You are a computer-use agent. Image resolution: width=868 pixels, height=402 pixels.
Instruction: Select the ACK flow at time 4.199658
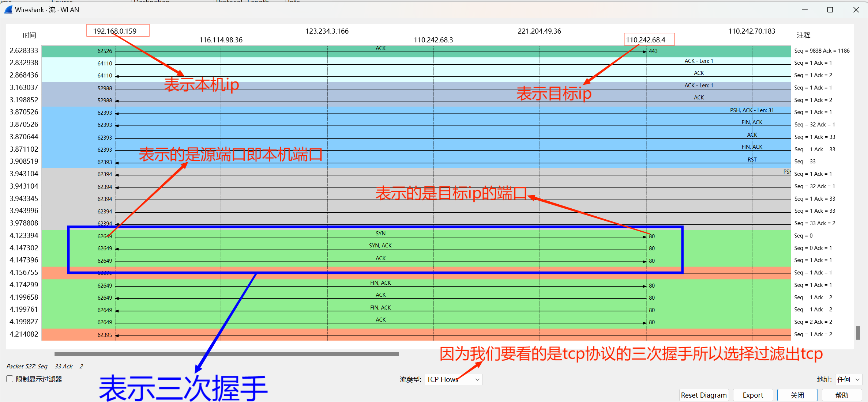point(416,298)
